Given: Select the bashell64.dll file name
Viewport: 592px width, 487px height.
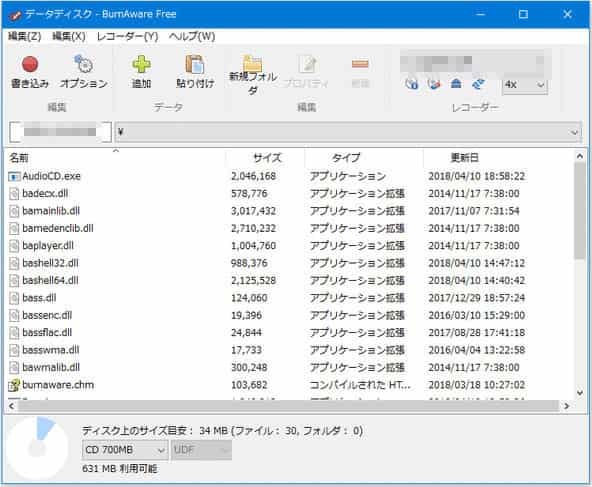Looking at the screenshot, I should click(50, 280).
